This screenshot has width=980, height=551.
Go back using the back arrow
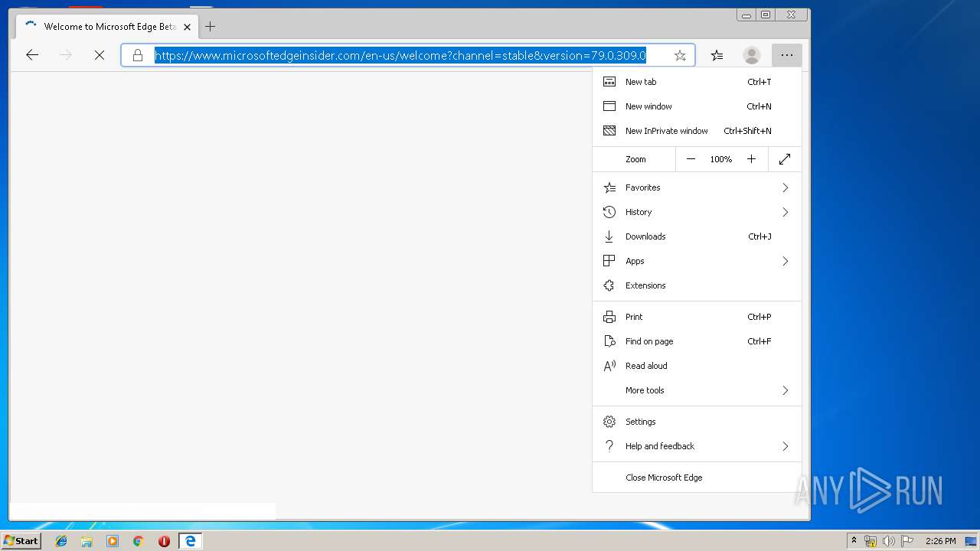click(32, 55)
